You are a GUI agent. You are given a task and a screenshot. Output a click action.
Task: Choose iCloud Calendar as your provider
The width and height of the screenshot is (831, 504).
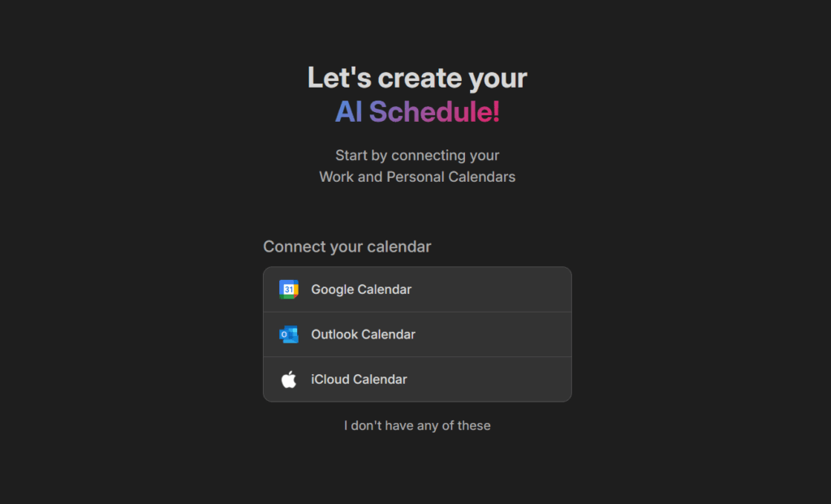pos(417,379)
